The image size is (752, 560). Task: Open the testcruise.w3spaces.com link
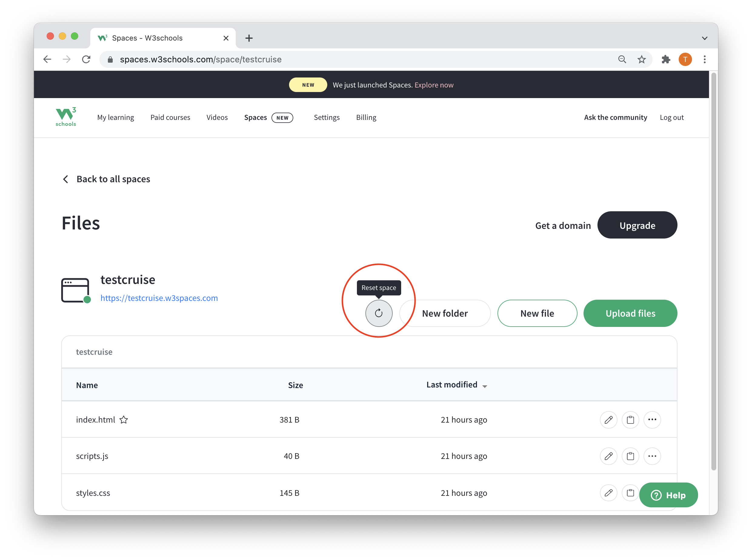pos(159,298)
